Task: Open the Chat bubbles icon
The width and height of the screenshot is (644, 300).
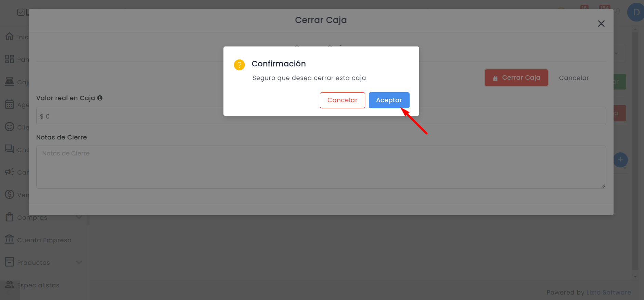Action: (x=10, y=149)
